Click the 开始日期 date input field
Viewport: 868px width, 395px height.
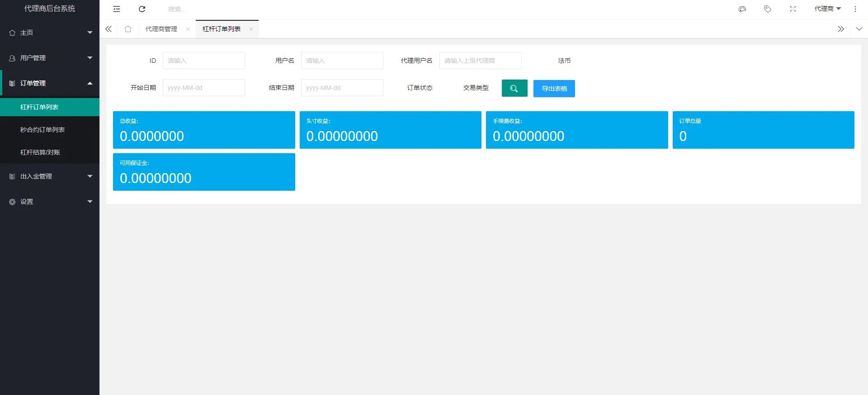pos(203,88)
